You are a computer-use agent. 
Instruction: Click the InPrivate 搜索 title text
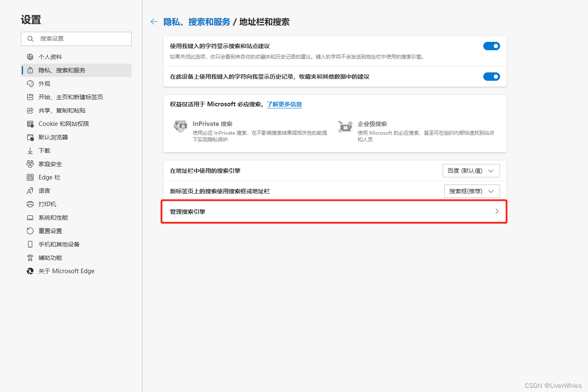click(212, 124)
